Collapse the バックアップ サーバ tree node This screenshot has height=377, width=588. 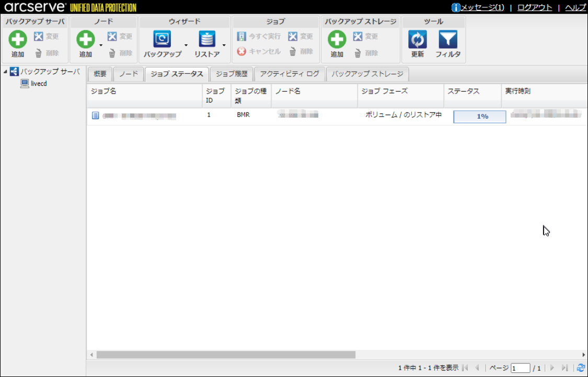click(x=5, y=72)
